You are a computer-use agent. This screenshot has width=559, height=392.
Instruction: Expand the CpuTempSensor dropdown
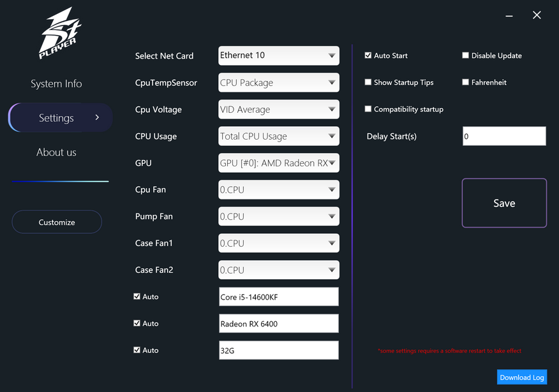coord(278,82)
